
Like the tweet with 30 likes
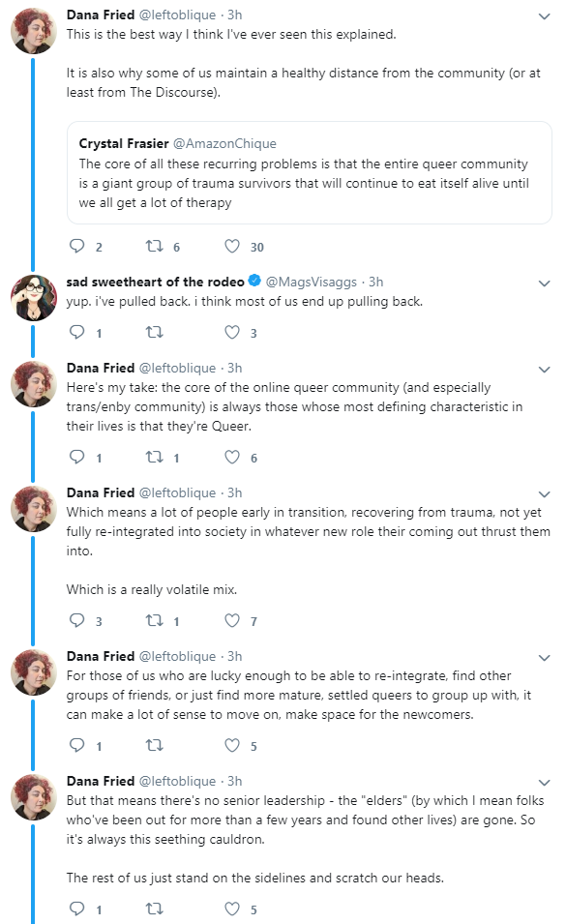[232, 246]
